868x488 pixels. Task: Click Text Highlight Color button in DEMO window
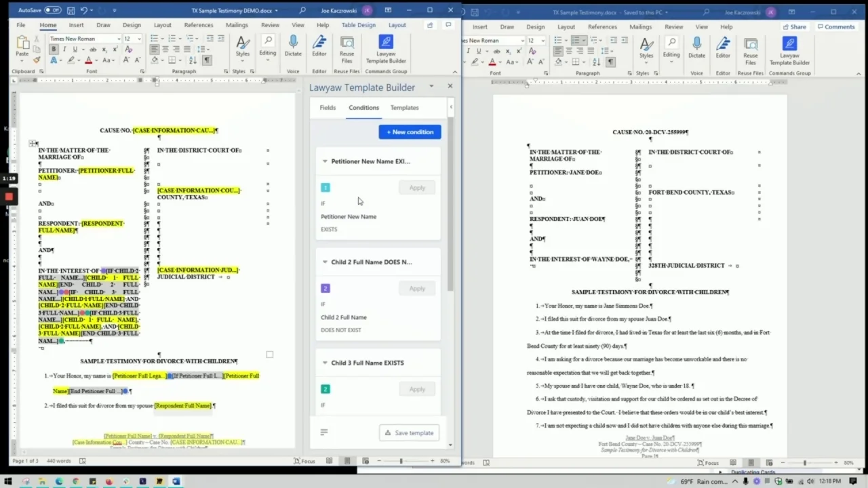tap(71, 60)
